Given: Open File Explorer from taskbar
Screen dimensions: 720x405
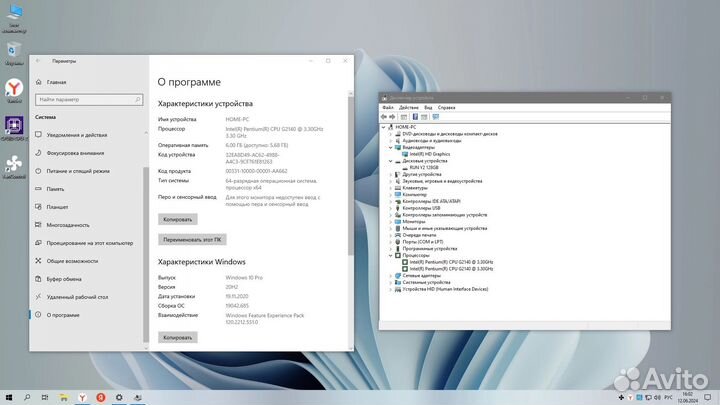Looking at the screenshot, I should pos(63,398).
